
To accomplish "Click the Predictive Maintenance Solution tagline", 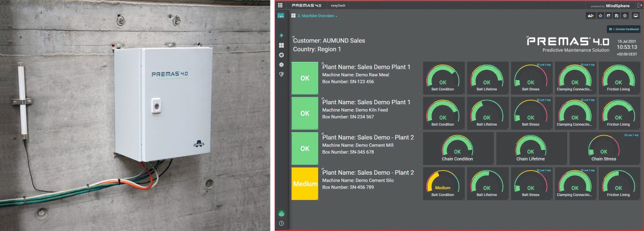I will point(576,50).
